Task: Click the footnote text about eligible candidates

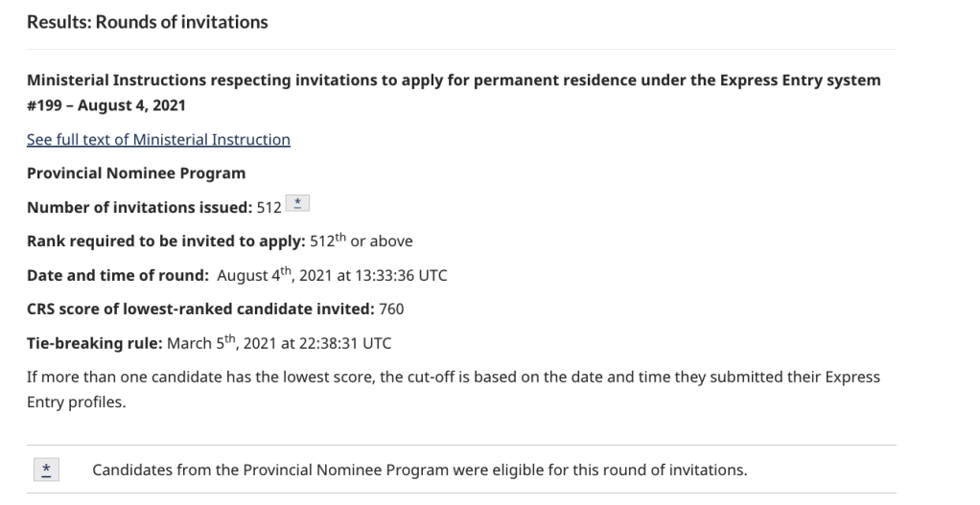Action: coord(419,470)
